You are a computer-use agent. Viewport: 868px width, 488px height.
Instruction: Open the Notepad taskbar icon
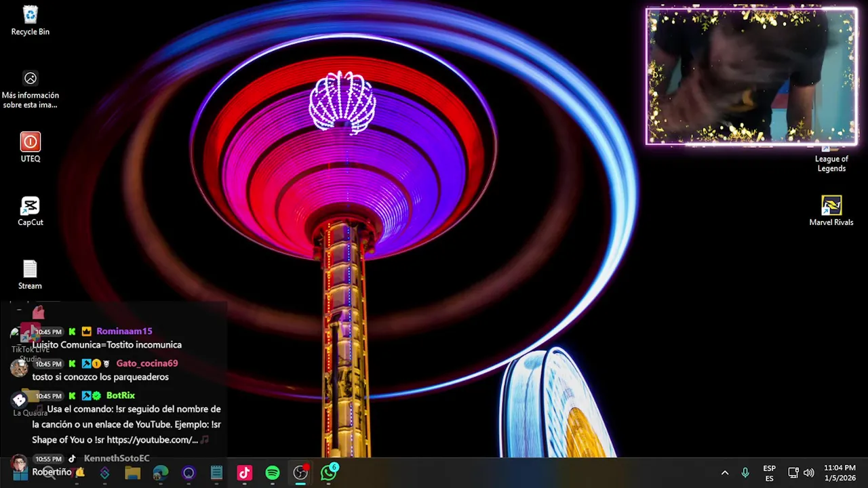[x=216, y=473]
